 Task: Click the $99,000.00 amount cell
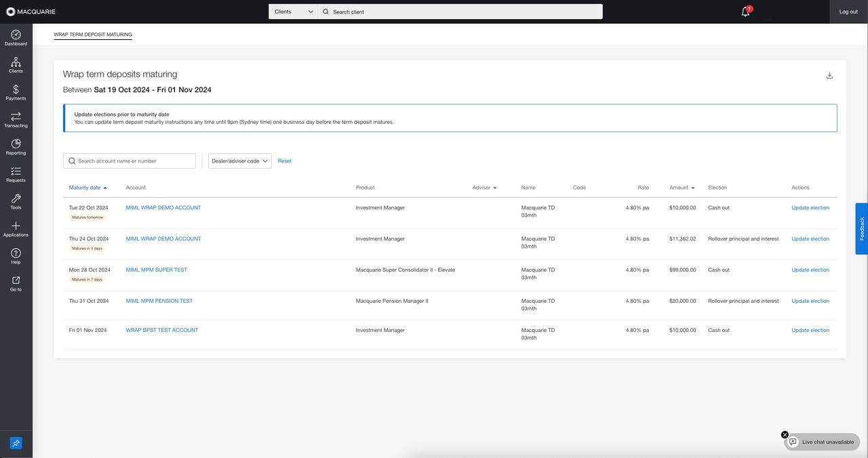point(682,270)
